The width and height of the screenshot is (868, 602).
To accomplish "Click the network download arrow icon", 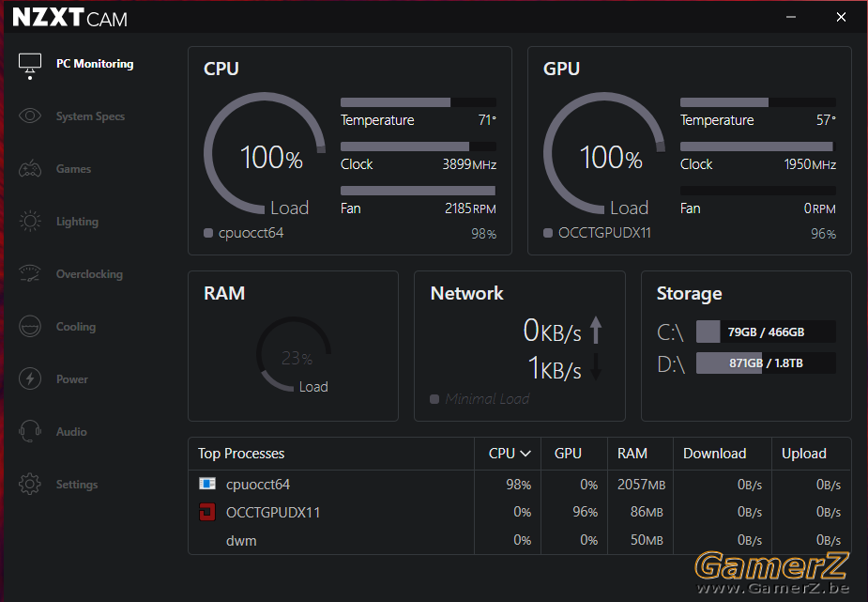I will pos(596,366).
